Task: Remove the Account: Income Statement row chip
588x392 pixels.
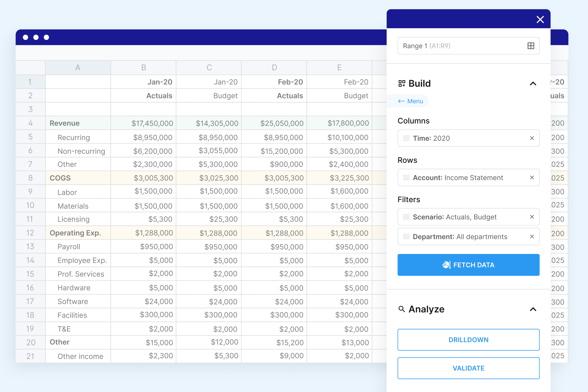Action: click(x=532, y=178)
